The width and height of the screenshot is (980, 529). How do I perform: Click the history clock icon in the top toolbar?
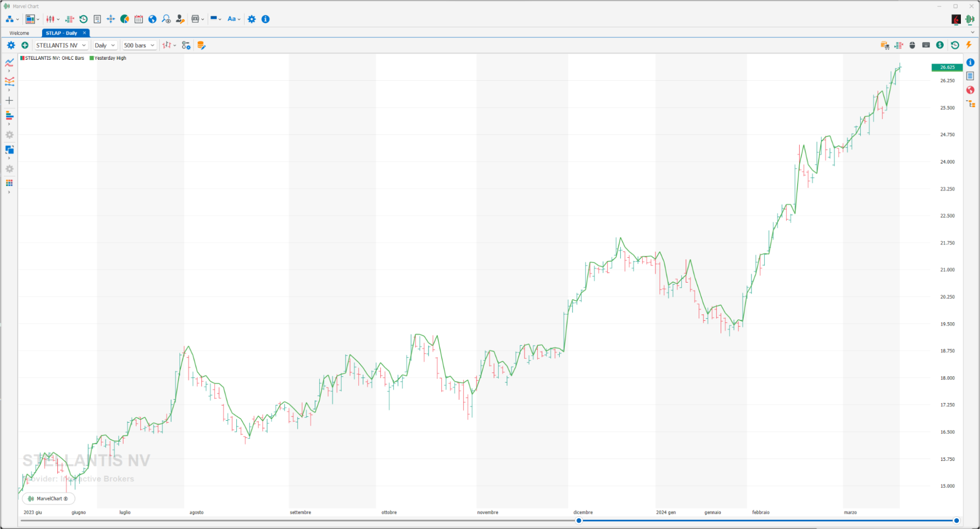pyautogui.click(x=83, y=19)
